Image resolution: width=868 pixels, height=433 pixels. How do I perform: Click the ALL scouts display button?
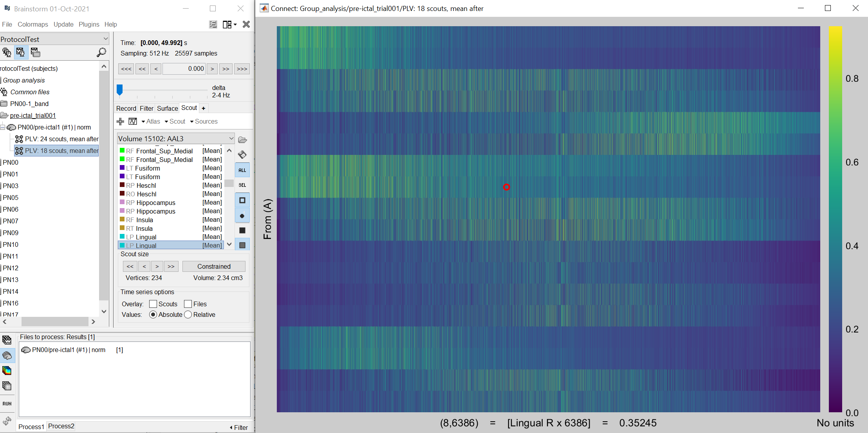242,170
